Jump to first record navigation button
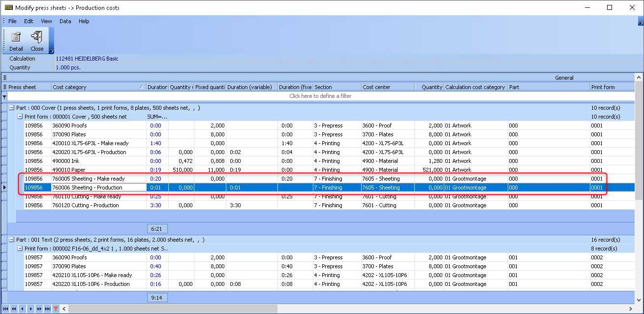644x314 pixels. tap(5, 309)
